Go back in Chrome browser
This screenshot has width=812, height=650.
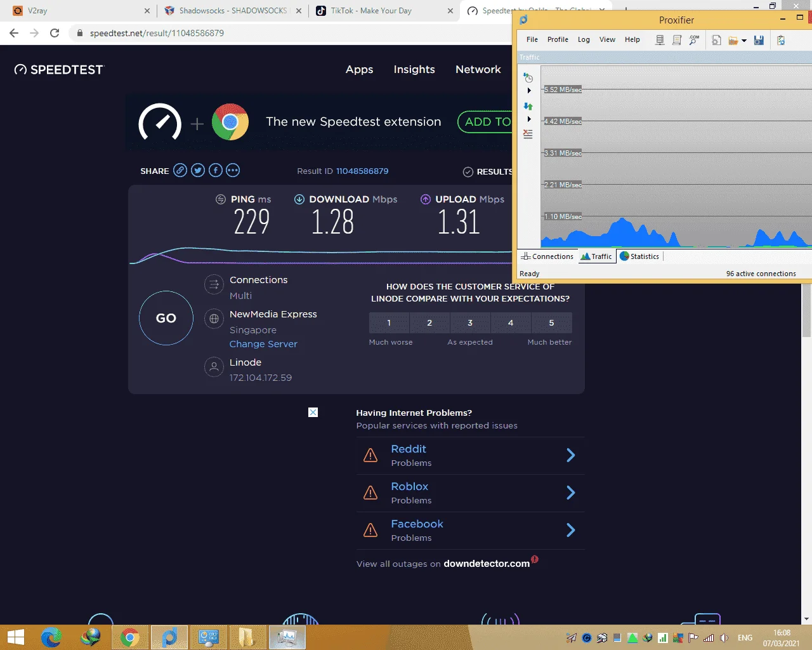tap(14, 33)
